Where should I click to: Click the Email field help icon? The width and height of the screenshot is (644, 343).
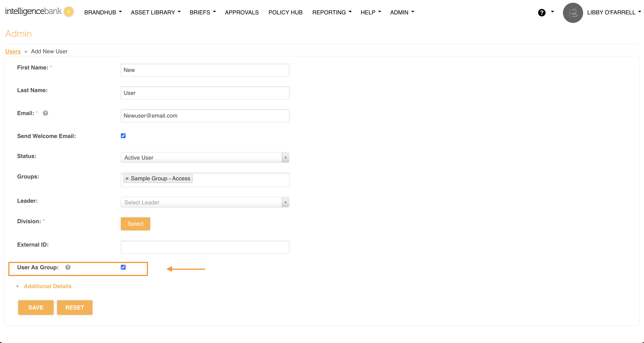[x=45, y=113]
